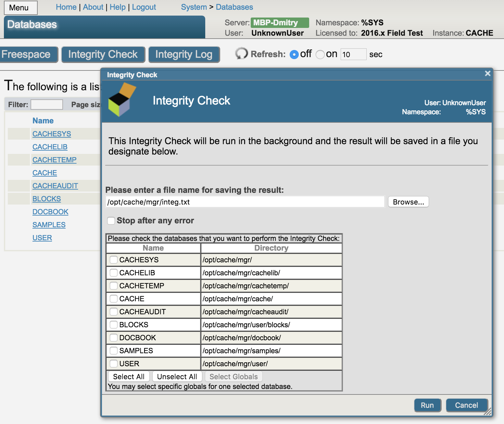Open the Menu button
Image resolution: width=504 pixels, height=424 pixels.
pos(20,8)
